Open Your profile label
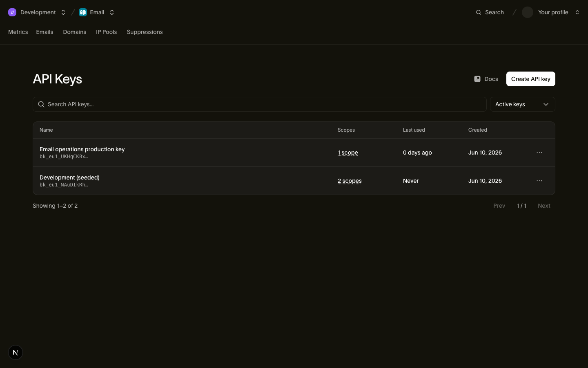This screenshot has height=368, width=588. pyautogui.click(x=553, y=12)
